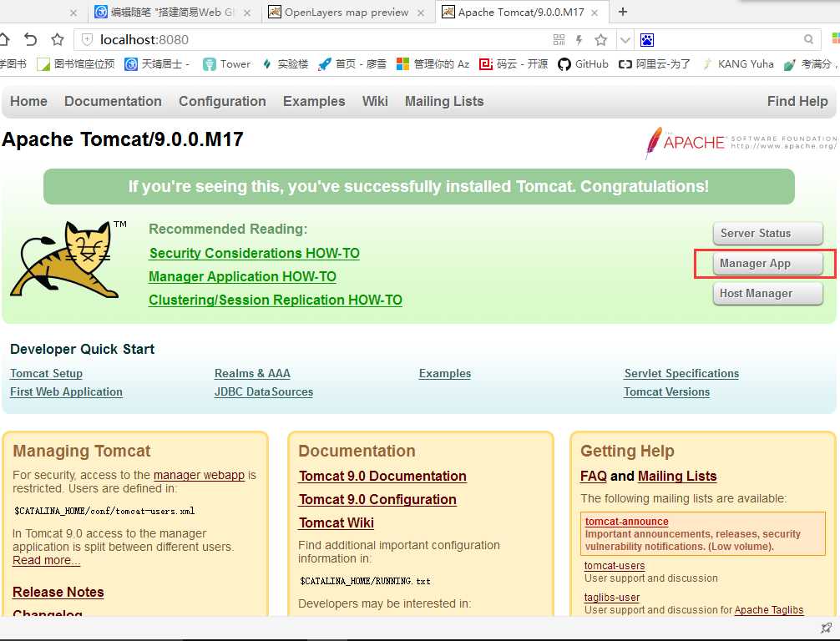Click the QR code icon in the address bar
This screenshot has height=641, width=840.
click(x=559, y=39)
